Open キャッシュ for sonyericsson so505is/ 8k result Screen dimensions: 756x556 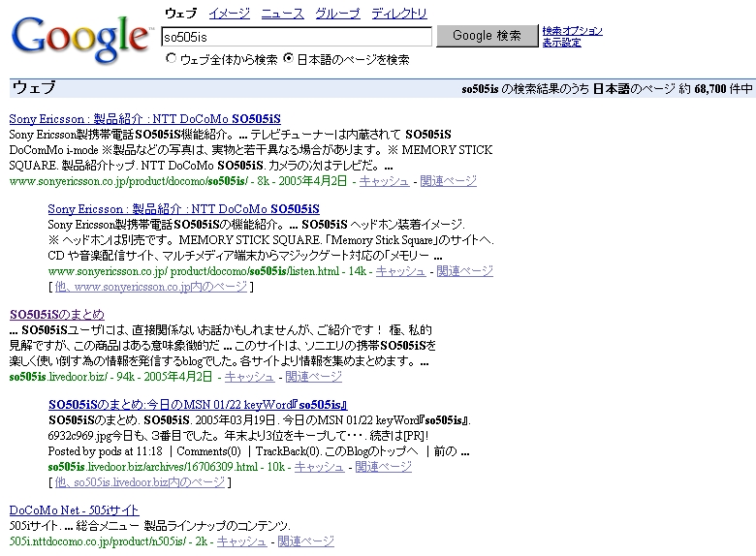[384, 181]
